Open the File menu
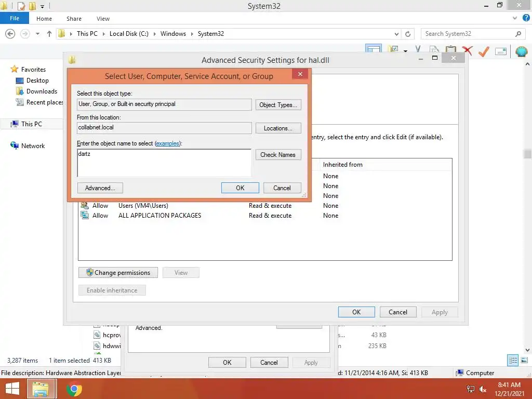 [x=15, y=18]
